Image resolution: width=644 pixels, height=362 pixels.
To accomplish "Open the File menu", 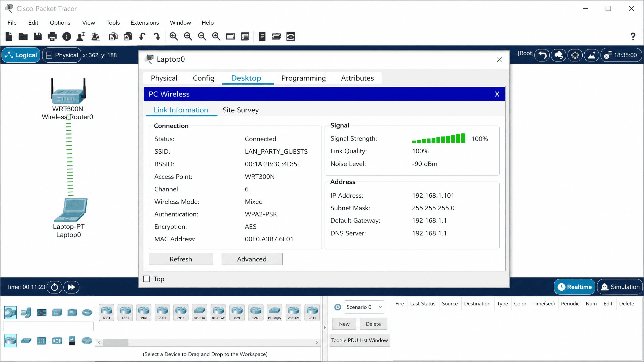I will (12, 23).
